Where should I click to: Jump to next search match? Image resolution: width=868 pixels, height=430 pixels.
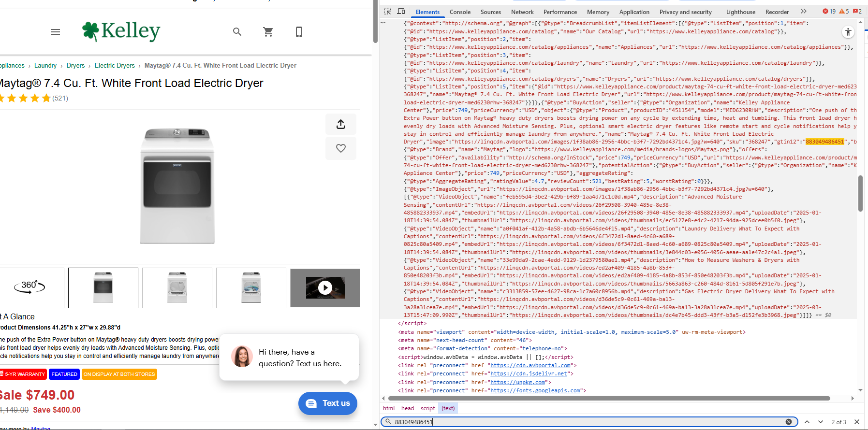click(821, 422)
